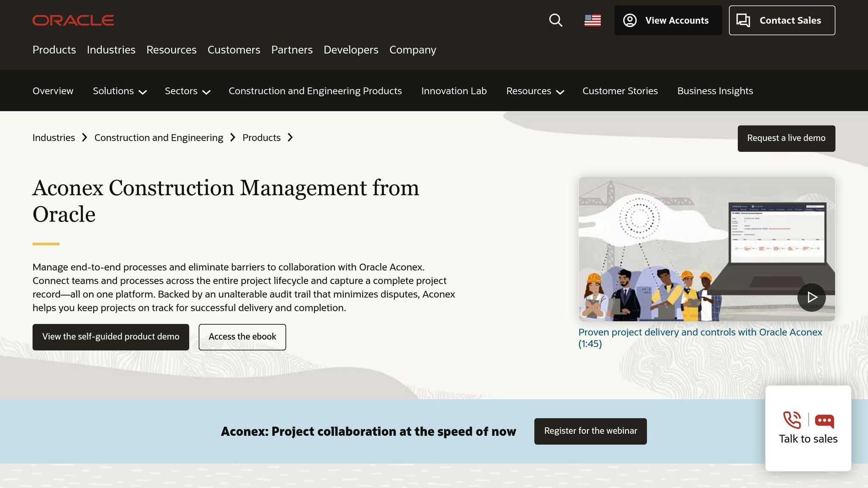868x488 pixels.
Task: Go to the Overview tab
Action: coord(53,91)
